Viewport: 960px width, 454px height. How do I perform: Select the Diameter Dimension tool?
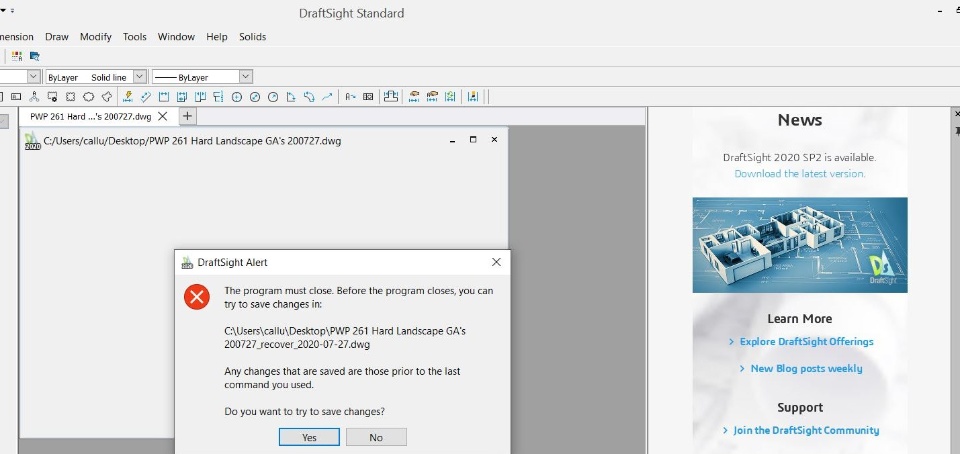(x=255, y=97)
